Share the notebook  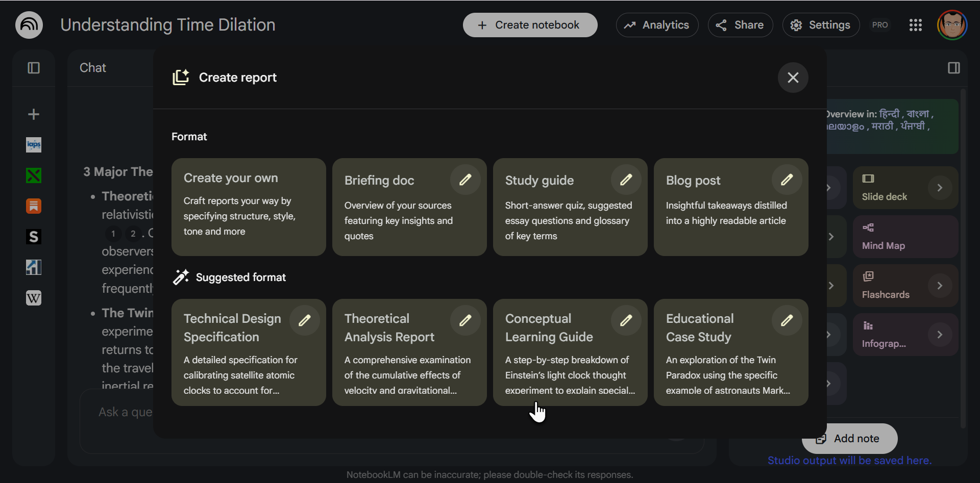coord(740,25)
